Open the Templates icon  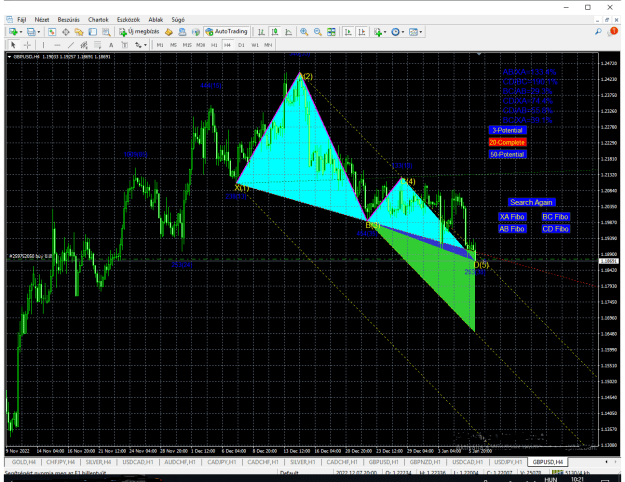pyautogui.click(x=413, y=32)
